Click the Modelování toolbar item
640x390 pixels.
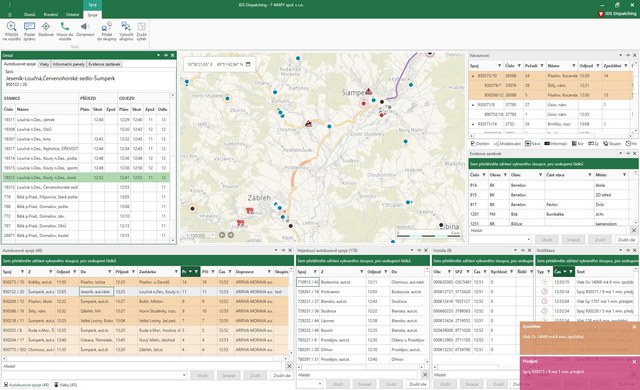point(507,144)
